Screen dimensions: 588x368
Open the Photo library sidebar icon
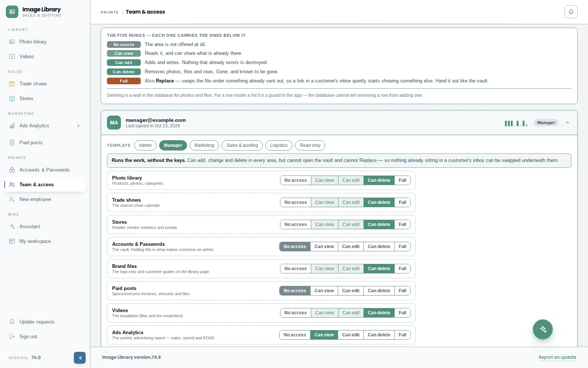point(12,42)
